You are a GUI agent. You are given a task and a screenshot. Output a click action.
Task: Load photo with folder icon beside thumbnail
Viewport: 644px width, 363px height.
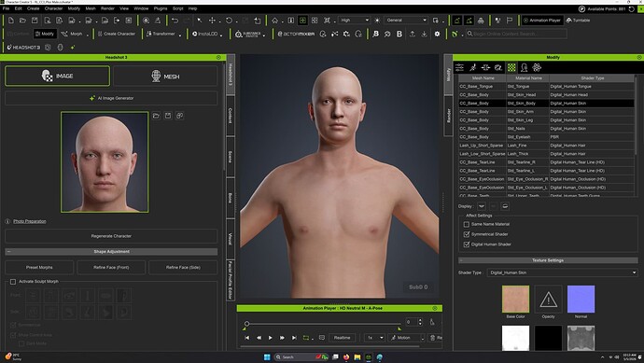click(156, 116)
